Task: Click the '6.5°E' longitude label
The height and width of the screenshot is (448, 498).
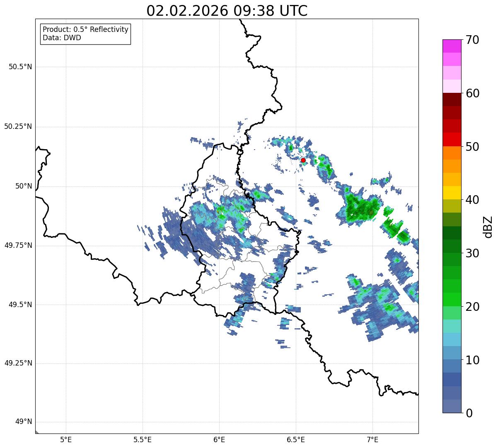Action: pos(296,439)
